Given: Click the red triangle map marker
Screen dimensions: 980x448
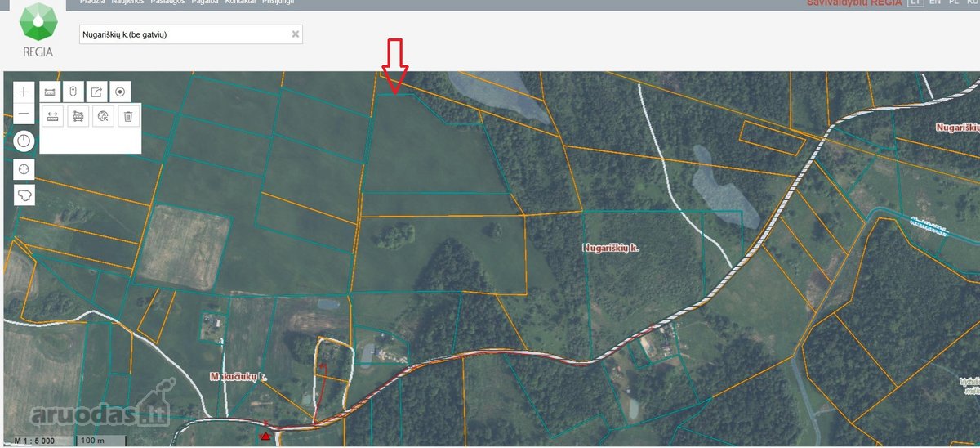Looking at the screenshot, I should coord(265,437).
